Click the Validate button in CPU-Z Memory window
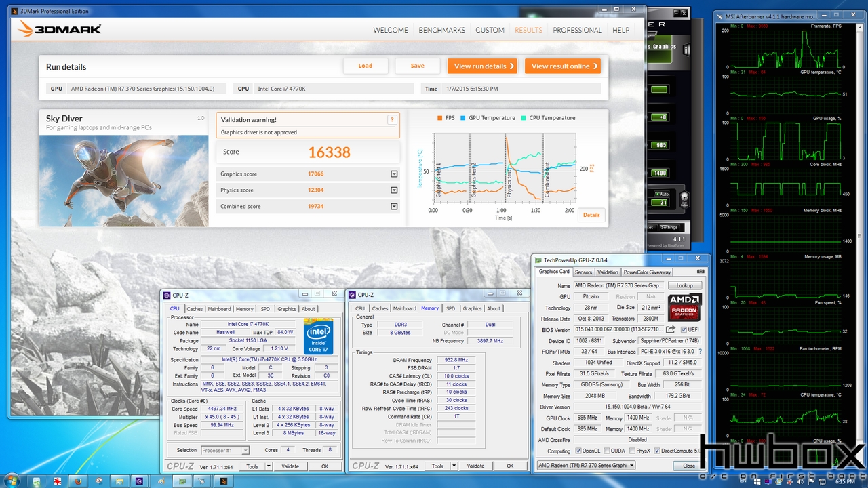 click(476, 466)
